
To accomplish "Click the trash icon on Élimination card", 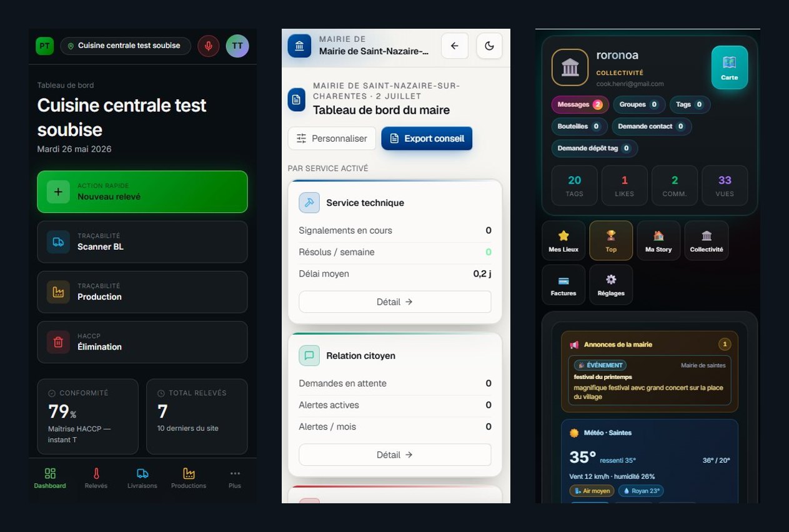I will (x=58, y=342).
